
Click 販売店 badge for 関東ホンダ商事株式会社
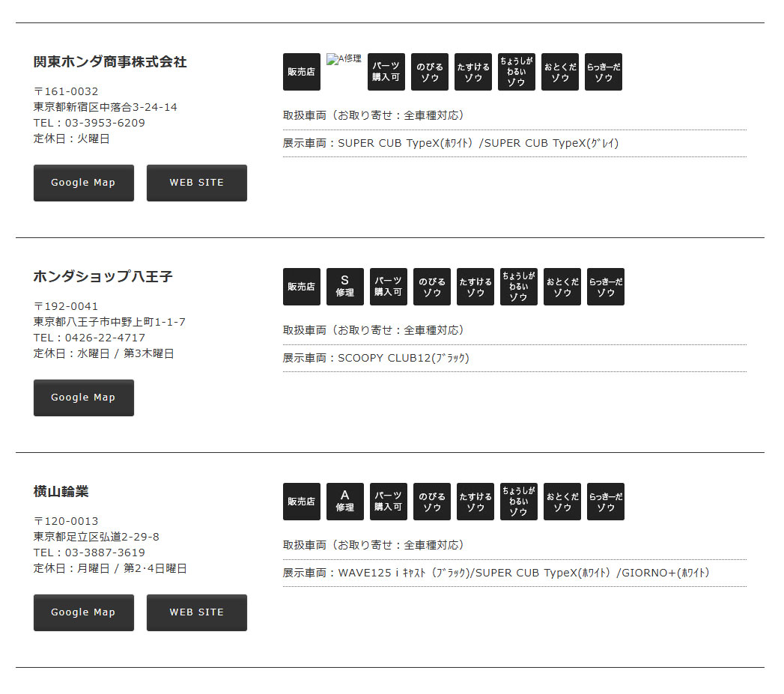click(302, 72)
